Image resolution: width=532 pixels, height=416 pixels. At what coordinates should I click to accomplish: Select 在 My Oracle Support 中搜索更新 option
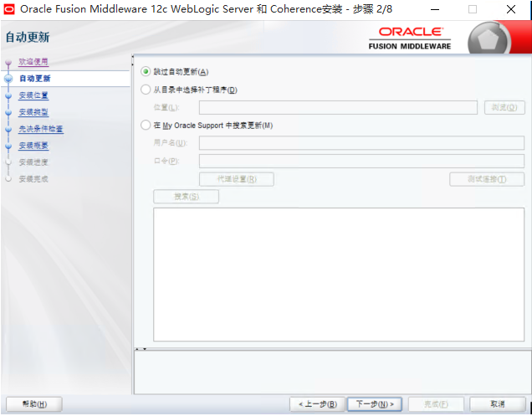146,126
